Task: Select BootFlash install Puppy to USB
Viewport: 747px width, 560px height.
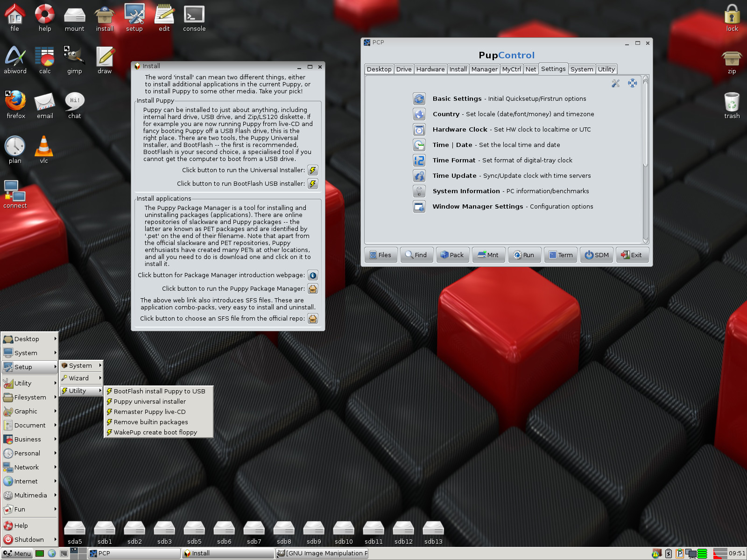Action: (159, 392)
